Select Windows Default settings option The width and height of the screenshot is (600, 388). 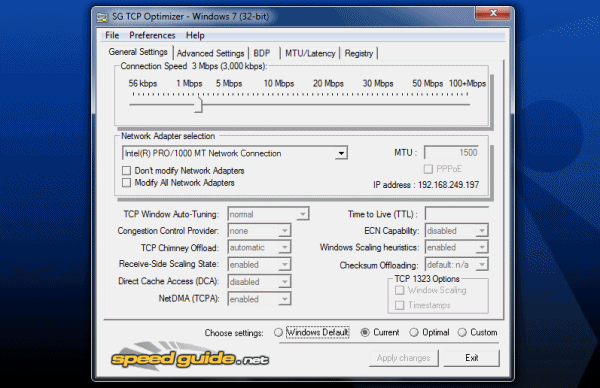click(x=278, y=332)
